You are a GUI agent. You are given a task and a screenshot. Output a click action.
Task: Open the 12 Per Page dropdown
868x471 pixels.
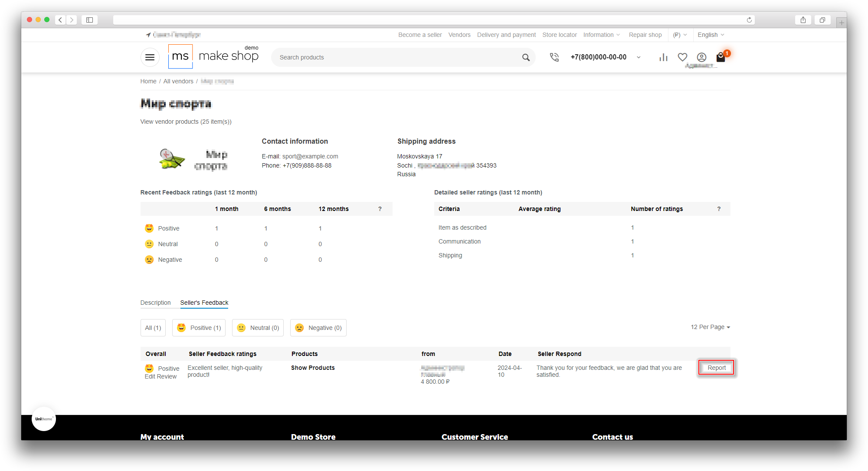click(x=710, y=327)
